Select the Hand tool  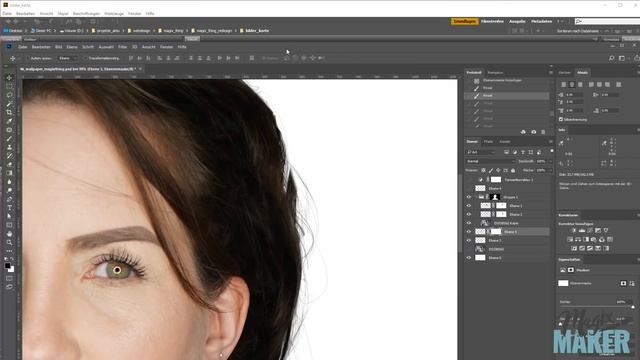(x=9, y=234)
